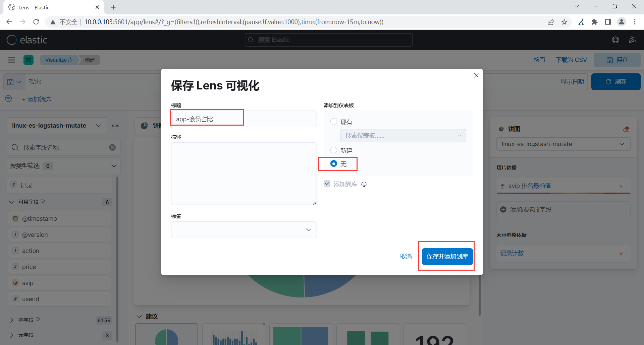
Task: Click into the 标题 title input
Action: (x=244, y=119)
